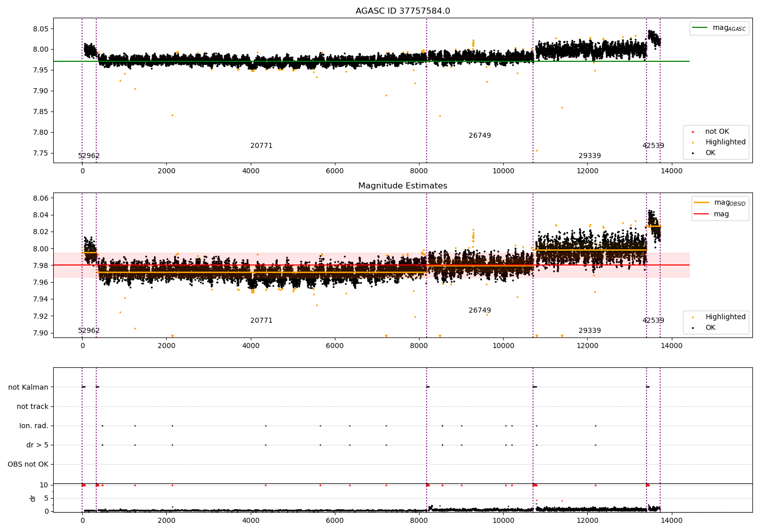The width and height of the screenshot is (760, 532).
Task: Click the 7.80 y-tick in top plot
Action: [x=42, y=133]
